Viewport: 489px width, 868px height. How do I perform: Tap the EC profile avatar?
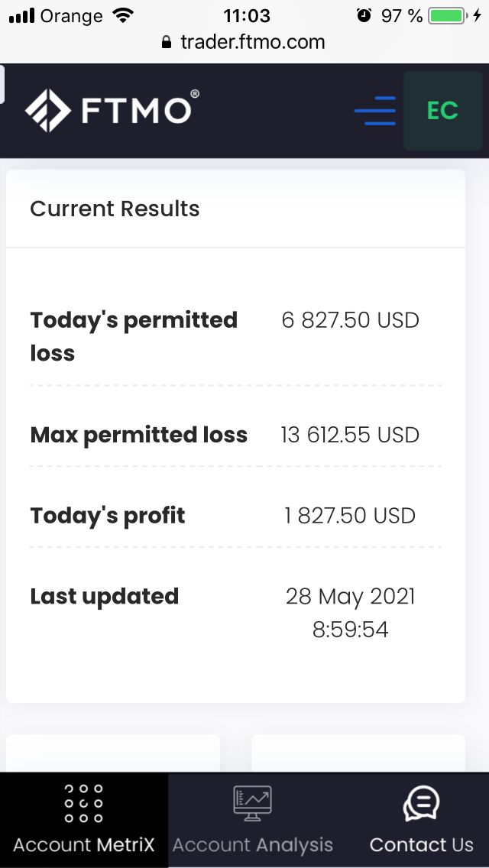click(442, 111)
